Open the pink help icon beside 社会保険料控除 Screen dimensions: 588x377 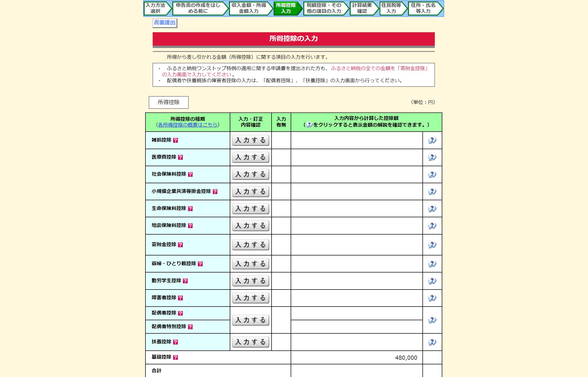[x=190, y=174]
